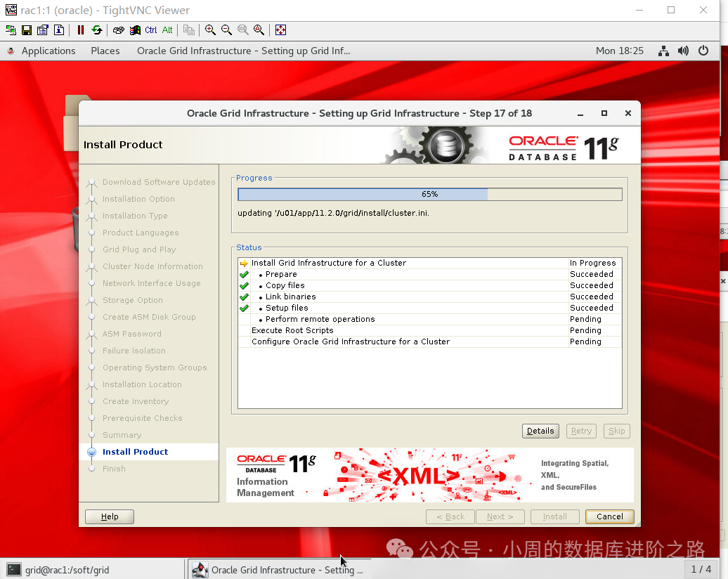Open the Connection options icon
Image resolution: width=728 pixels, height=579 pixels.
(43, 30)
